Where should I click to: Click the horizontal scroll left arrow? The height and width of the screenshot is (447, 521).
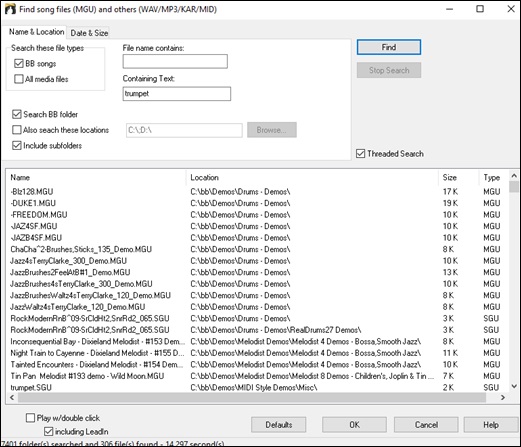tap(12, 397)
